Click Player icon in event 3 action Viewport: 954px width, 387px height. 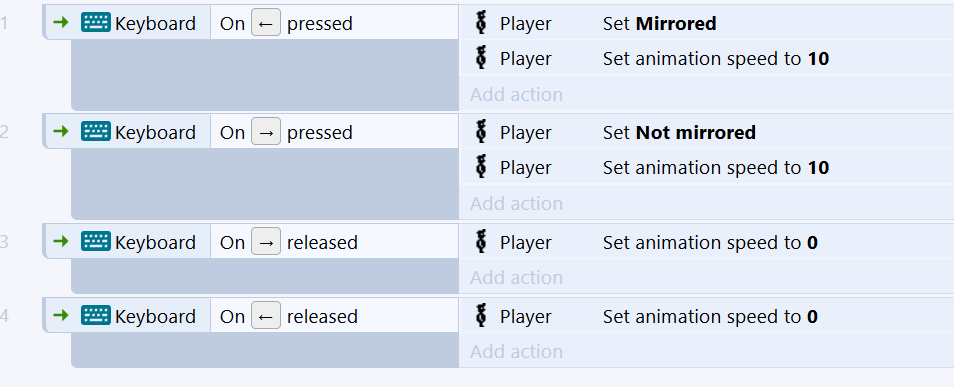(481, 242)
